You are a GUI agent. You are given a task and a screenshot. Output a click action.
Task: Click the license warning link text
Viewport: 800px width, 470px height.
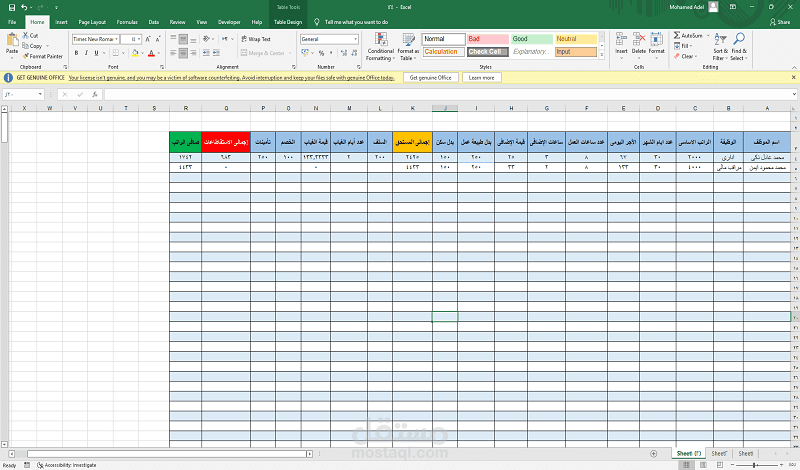point(232,78)
